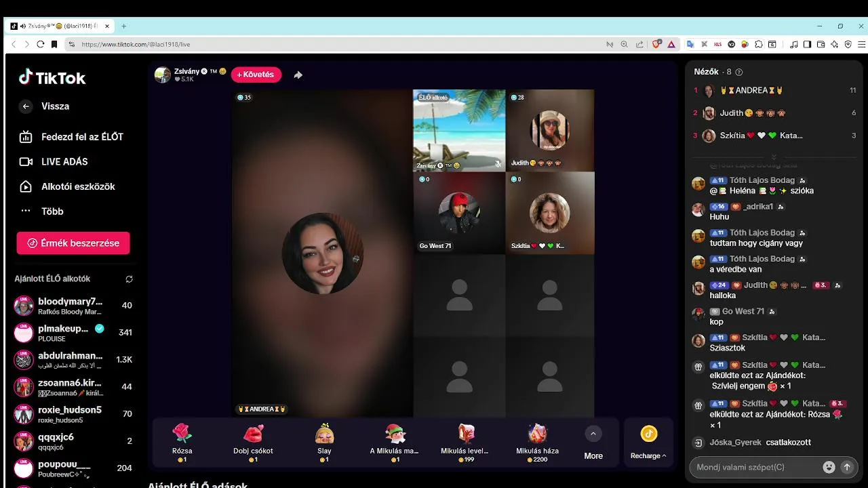Send the Slay gift
This screenshot has width=868, height=488.
coord(324,443)
